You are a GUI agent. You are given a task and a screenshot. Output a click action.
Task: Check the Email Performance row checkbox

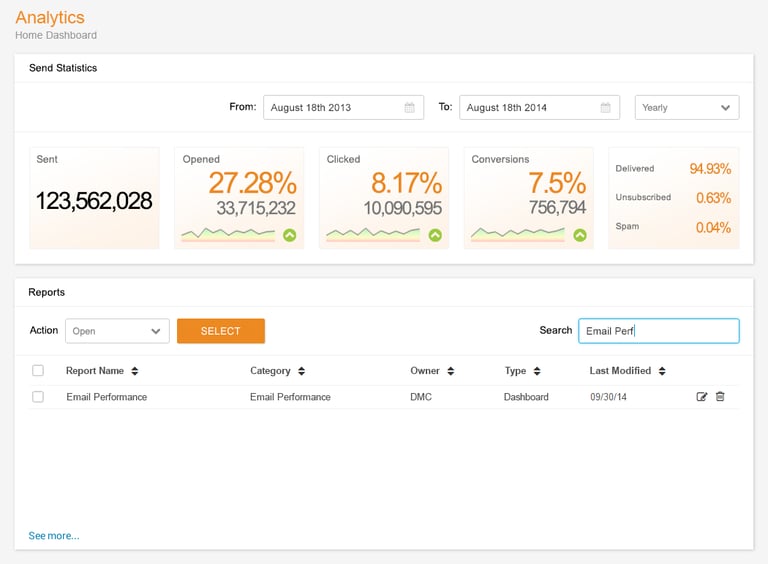point(38,397)
